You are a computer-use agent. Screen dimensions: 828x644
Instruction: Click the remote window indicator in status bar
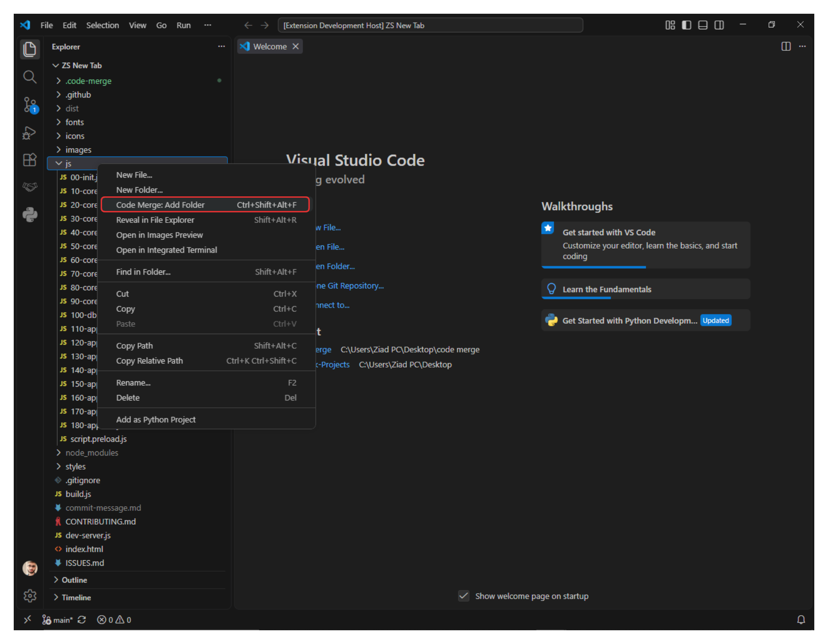tap(27, 620)
